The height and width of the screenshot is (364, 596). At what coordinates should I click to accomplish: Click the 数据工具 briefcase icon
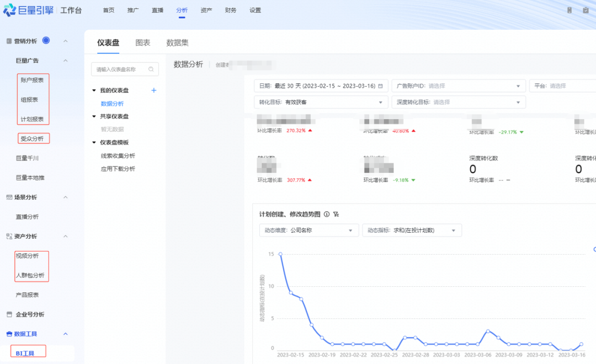[9, 334]
